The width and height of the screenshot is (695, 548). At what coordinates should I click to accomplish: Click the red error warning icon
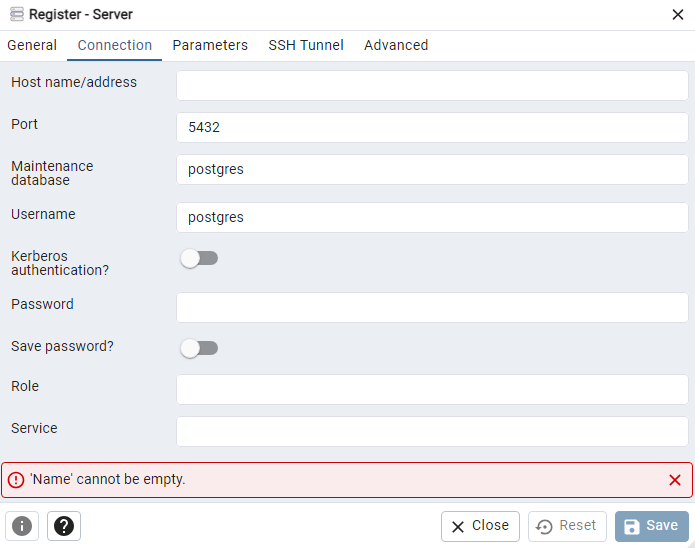coord(15,480)
